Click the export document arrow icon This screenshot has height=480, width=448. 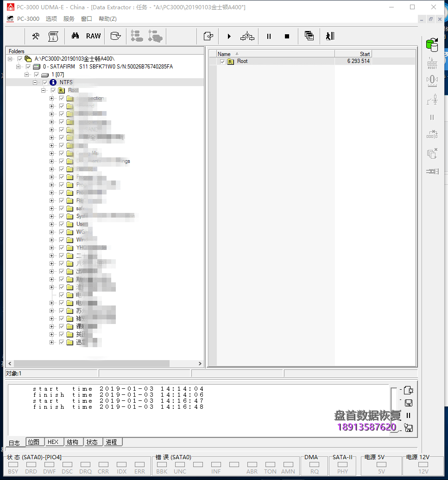(208, 36)
